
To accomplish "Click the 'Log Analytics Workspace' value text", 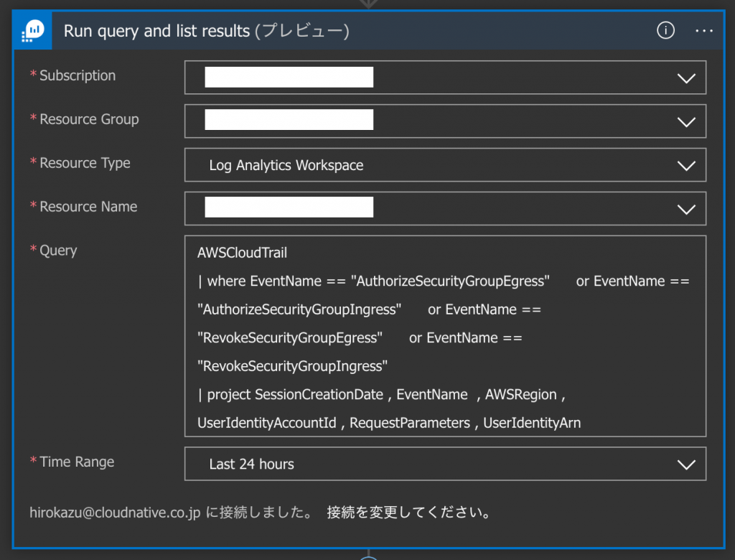I will coord(286,165).
